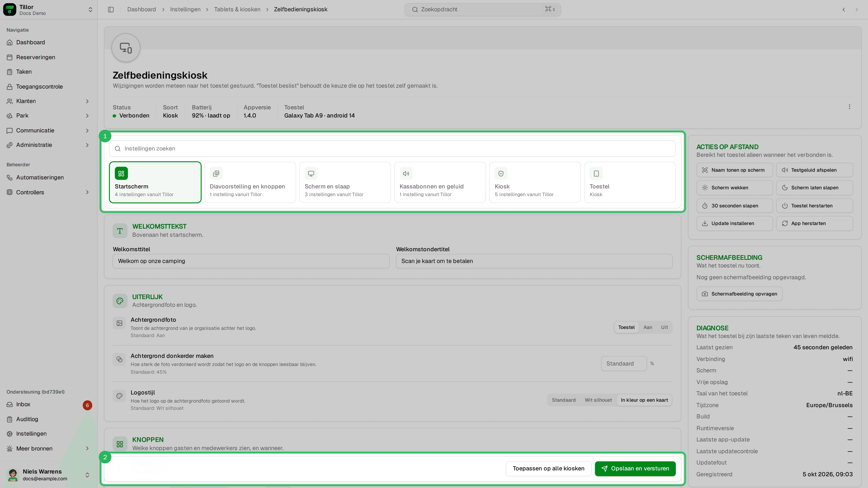Click the Toegangscontrole lock icon
Viewport: 868px width, 488px height.
tap(10, 87)
